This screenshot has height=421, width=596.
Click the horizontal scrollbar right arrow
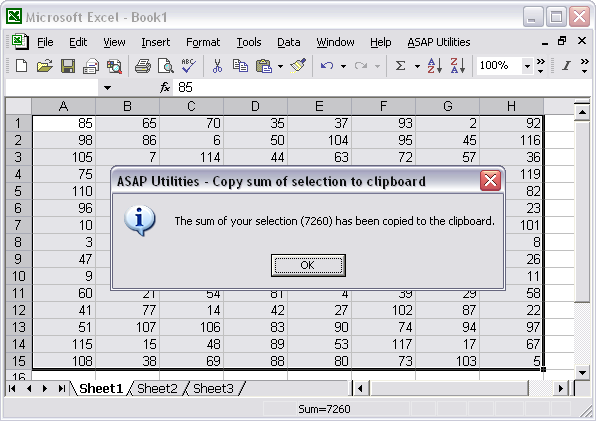point(560,388)
